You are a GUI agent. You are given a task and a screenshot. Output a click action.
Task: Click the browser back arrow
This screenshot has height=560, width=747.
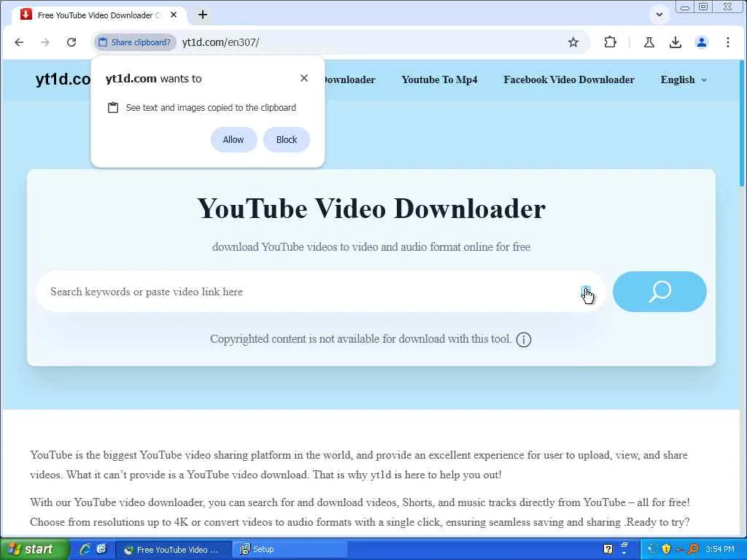pyautogui.click(x=19, y=42)
